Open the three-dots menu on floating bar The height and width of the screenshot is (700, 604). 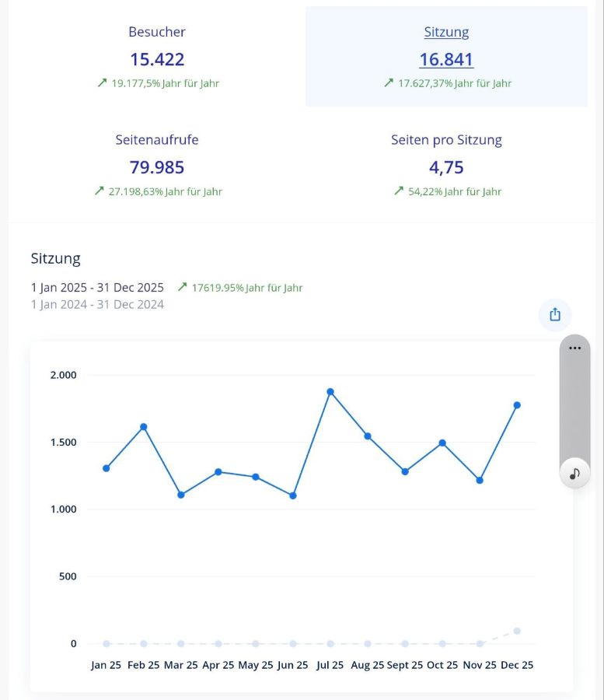[x=574, y=348]
